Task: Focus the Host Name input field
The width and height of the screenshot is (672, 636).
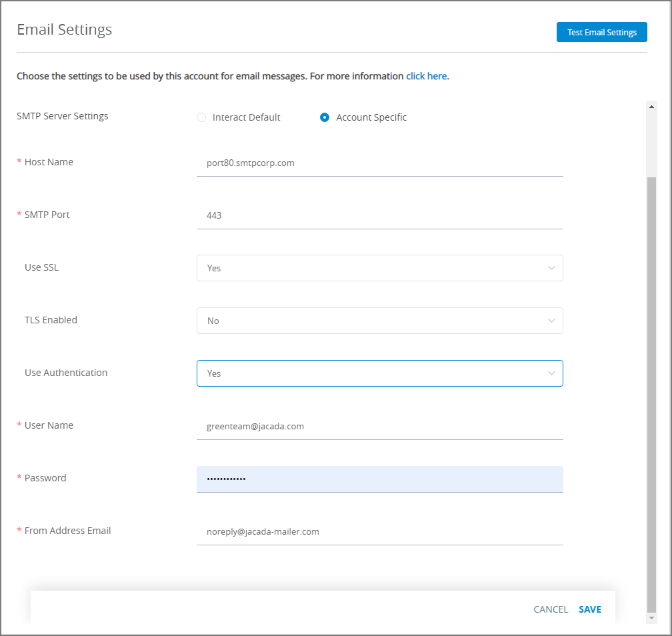Action: coord(380,163)
